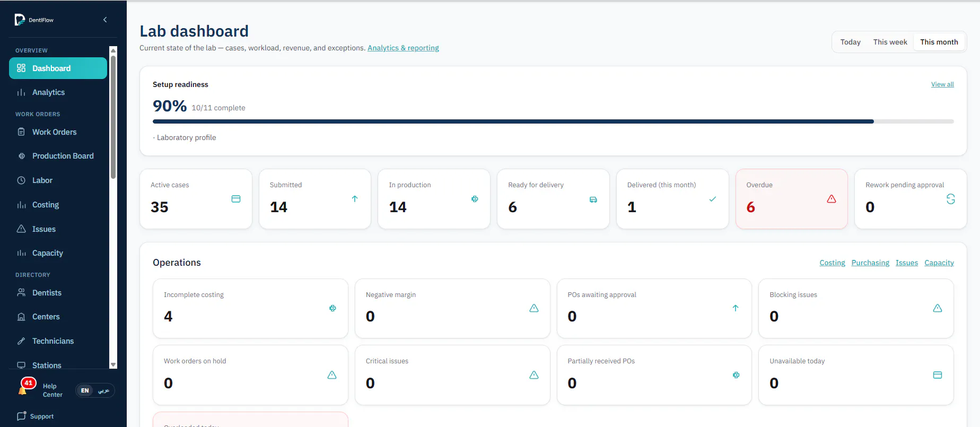This screenshot has width=980, height=427.
Task: Select the This month tab
Action: click(939, 42)
